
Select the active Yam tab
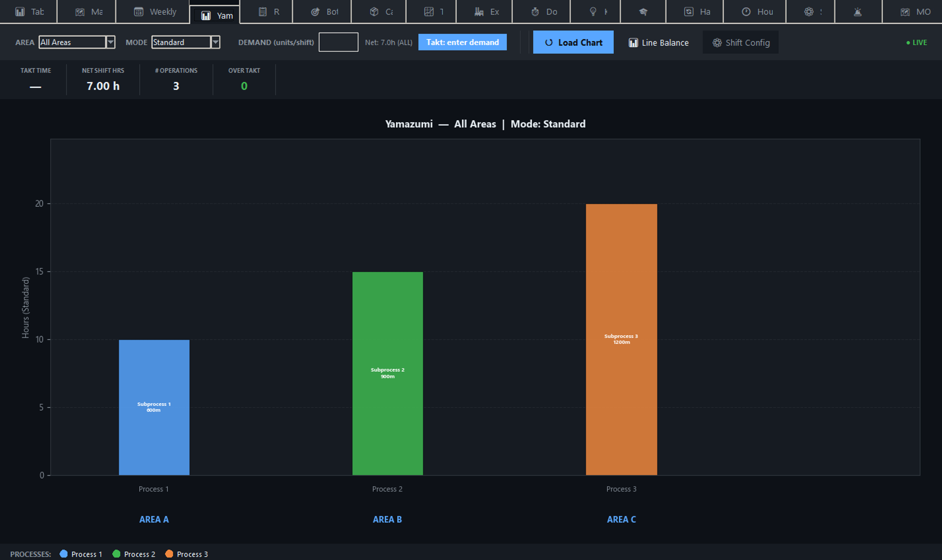[x=215, y=15]
